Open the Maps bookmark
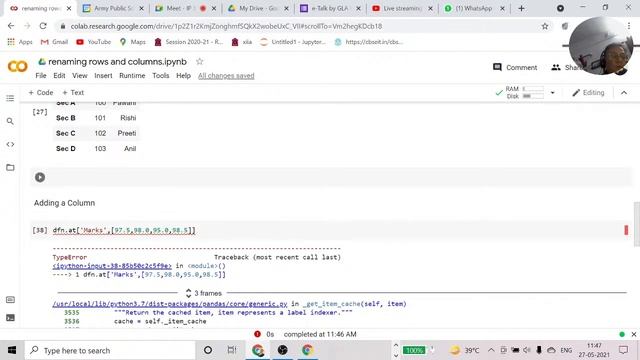 [x=133, y=42]
